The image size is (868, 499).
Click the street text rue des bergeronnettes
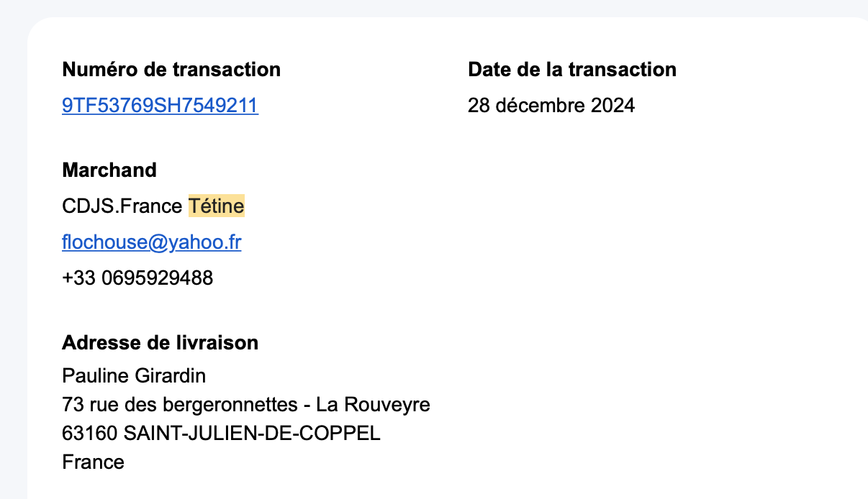coord(193,405)
